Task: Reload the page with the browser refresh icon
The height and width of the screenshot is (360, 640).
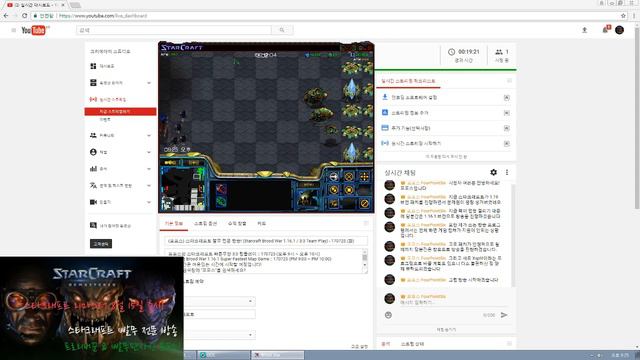Action: pyautogui.click(x=24, y=16)
